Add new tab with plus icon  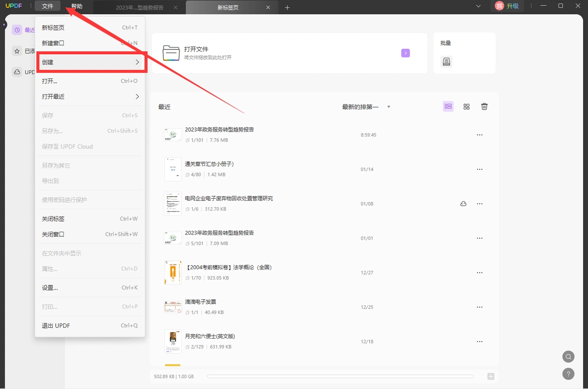point(287,7)
